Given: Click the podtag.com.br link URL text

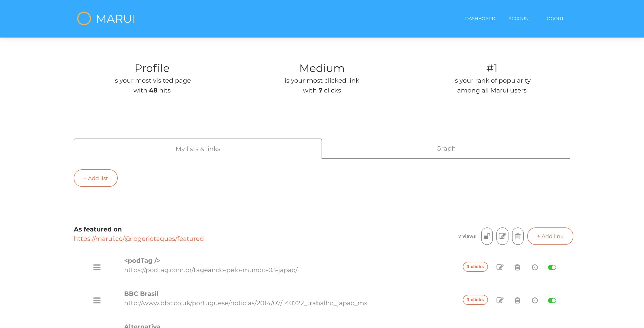Looking at the screenshot, I should [211, 270].
